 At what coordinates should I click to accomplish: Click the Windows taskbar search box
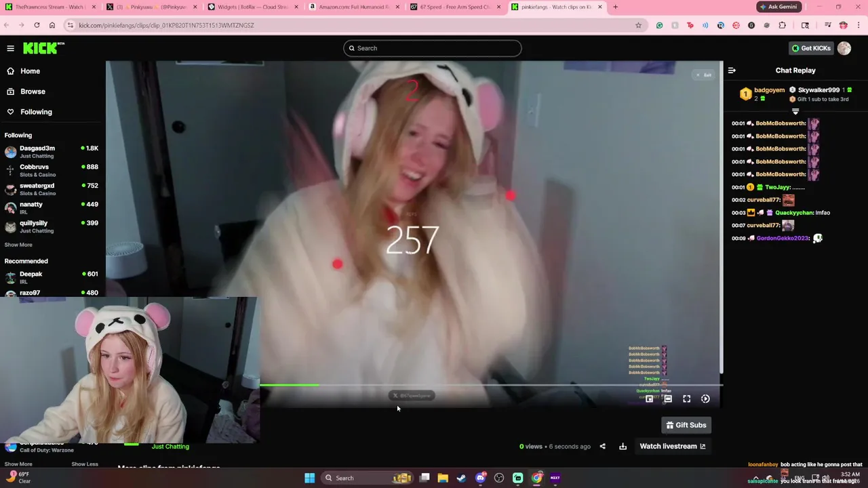[367, 478]
